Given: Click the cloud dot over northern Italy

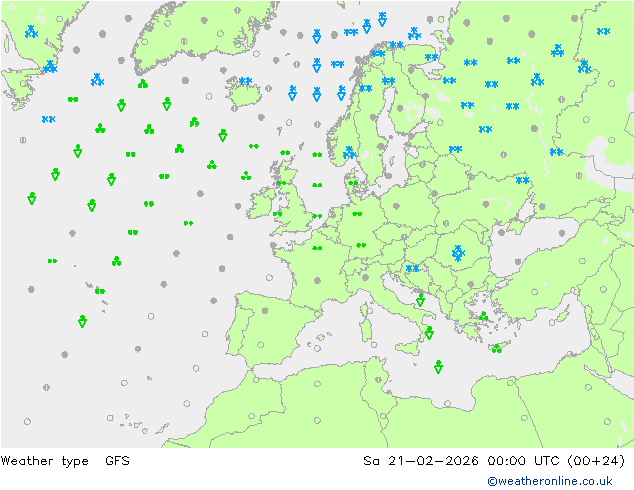Looking at the screenshot, I should point(366,277).
